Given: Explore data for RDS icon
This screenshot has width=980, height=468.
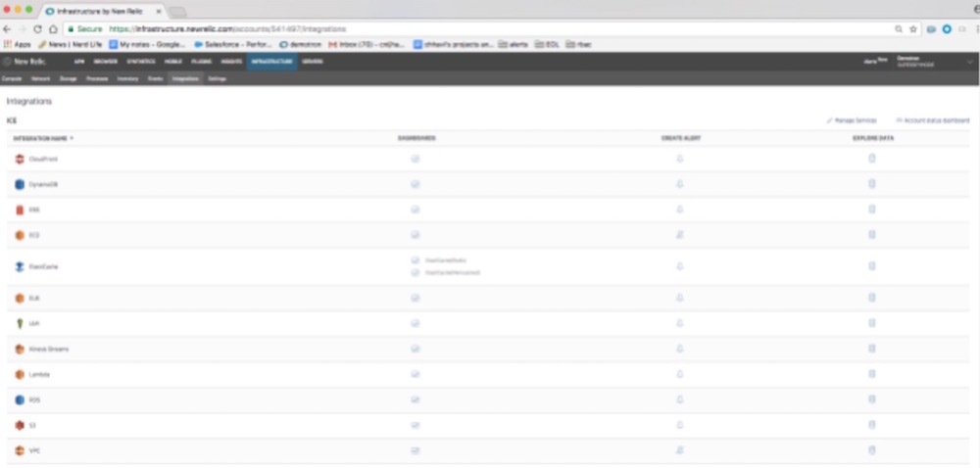Looking at the screenshot, I should click(x=872, y=399).
